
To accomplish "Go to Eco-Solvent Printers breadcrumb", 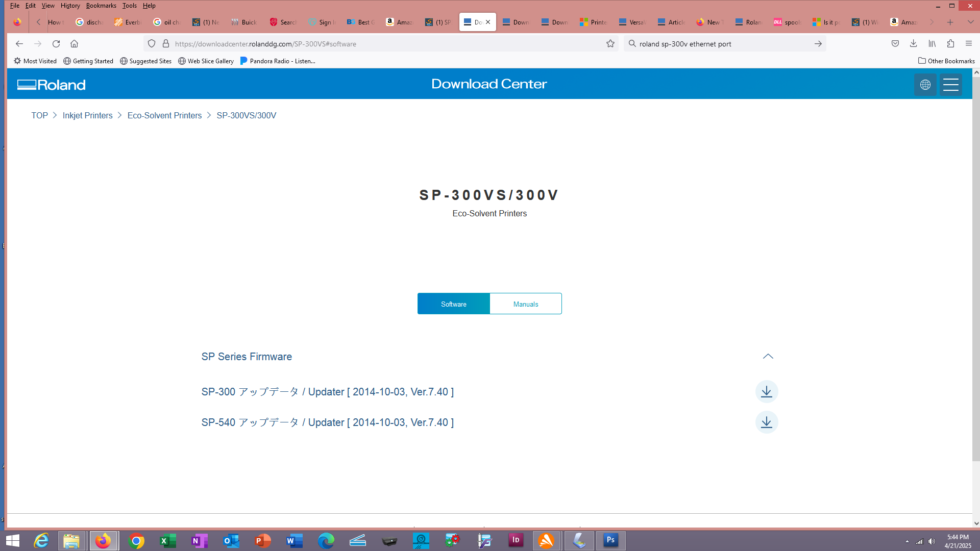I will tap(164, 116).
